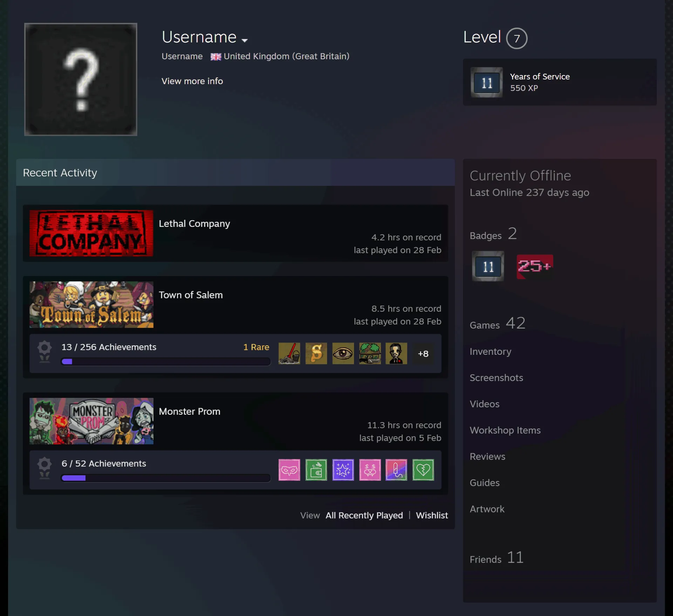Open View more info link
The image size is (673, 616).
(x=192, y=81)
